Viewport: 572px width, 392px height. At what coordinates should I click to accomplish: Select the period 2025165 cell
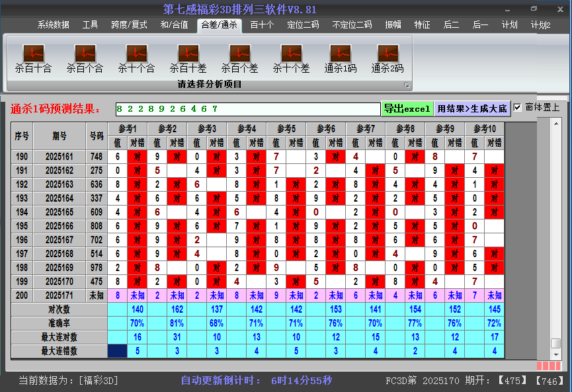pyautogui.click(x=60, y=212)
